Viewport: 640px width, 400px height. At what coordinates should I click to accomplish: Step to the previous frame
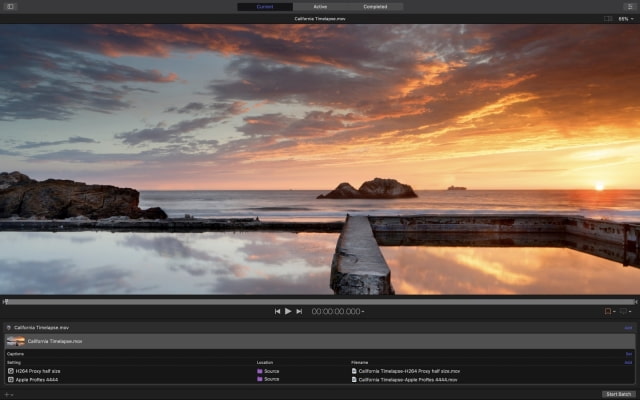(277, 311)
